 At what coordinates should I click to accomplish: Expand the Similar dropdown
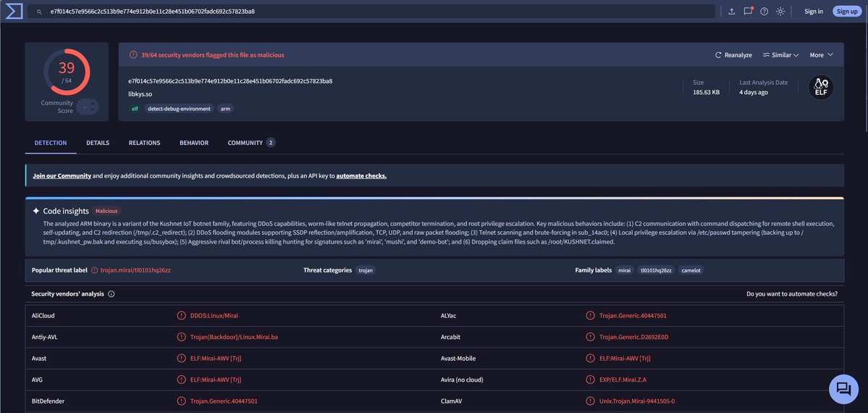[x=780, y=55]
